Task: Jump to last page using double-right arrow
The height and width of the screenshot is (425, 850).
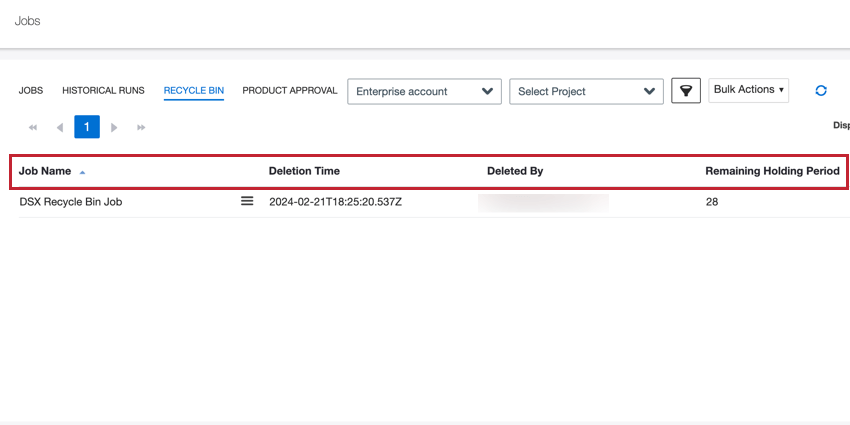Action: tap(141, 128)
